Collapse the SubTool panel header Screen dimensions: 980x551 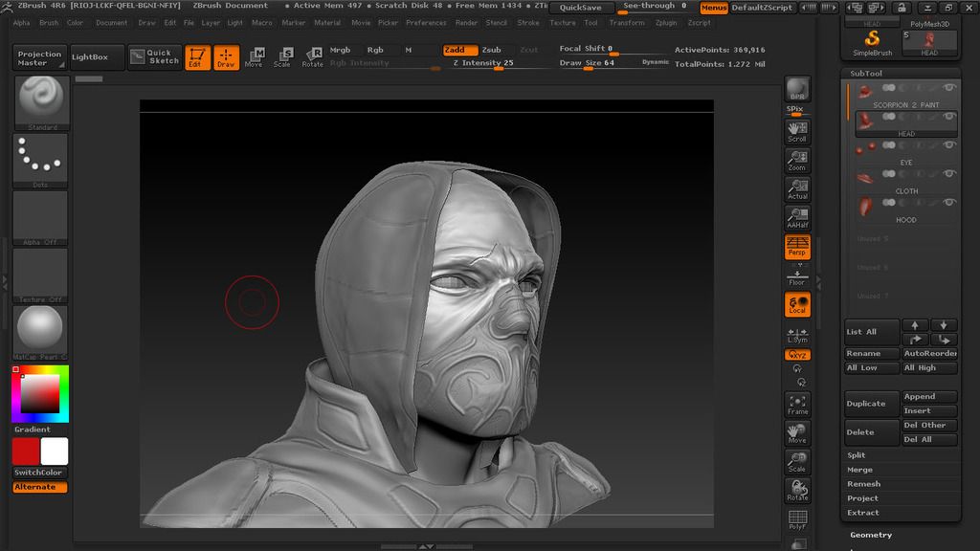866,73
